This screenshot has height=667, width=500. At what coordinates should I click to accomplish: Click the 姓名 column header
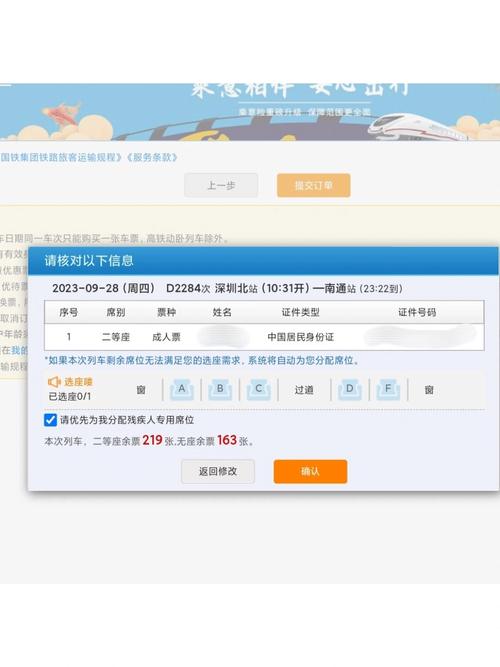[x=222, y=312]
